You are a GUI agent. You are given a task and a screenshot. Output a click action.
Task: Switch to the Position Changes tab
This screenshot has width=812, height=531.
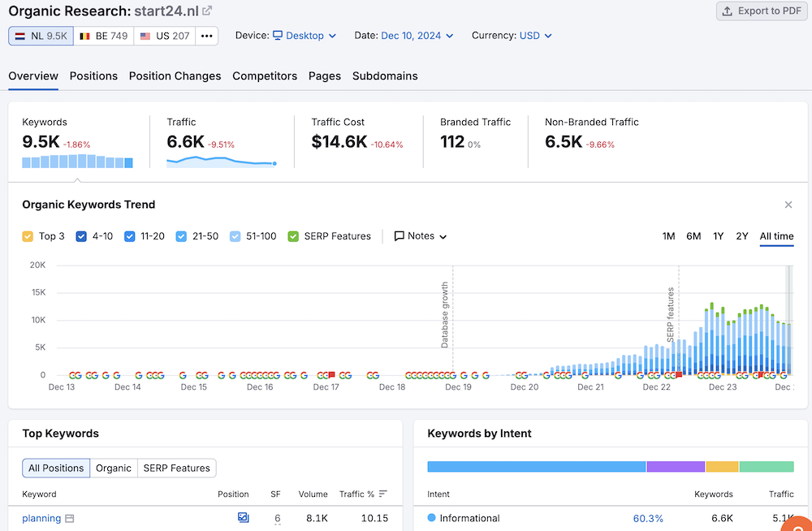175,76
